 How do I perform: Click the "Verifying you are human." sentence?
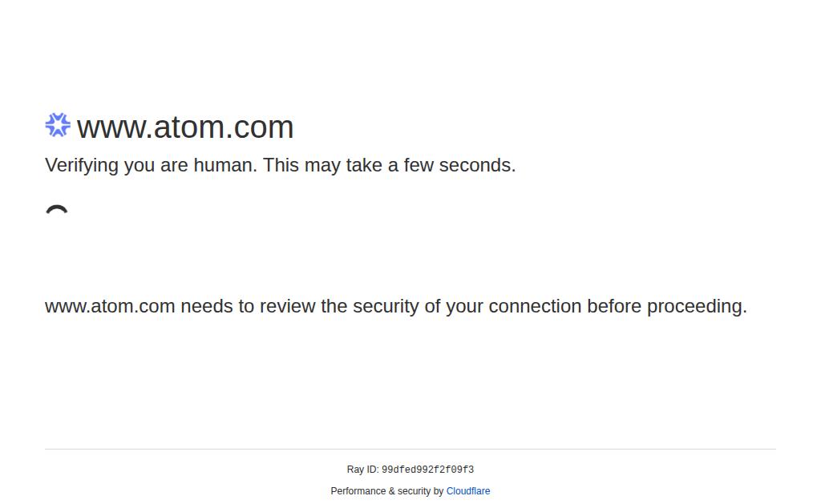click(151, 166)
